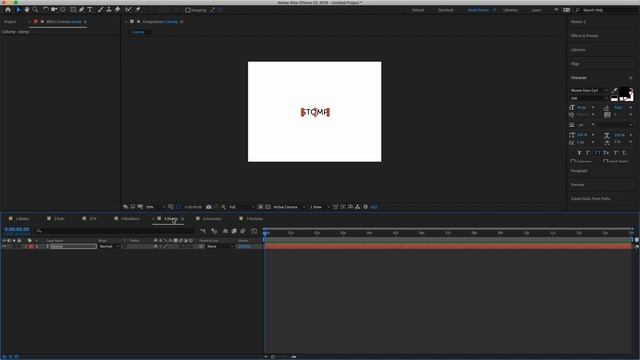Image resolution: width=640 pixels, height=360 pixels.
Task: Click the STOMP text in composition viewer
Action: point(315,112)
